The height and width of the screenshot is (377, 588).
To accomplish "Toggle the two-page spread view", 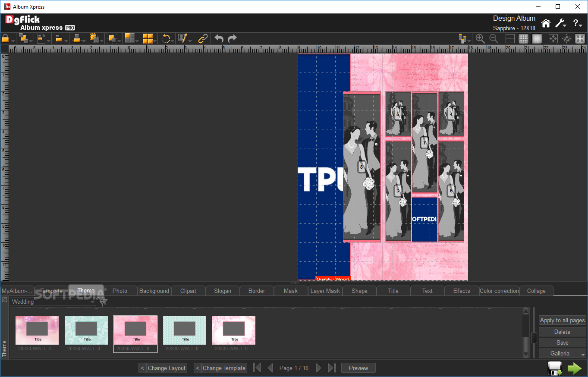I will point(537,38).
